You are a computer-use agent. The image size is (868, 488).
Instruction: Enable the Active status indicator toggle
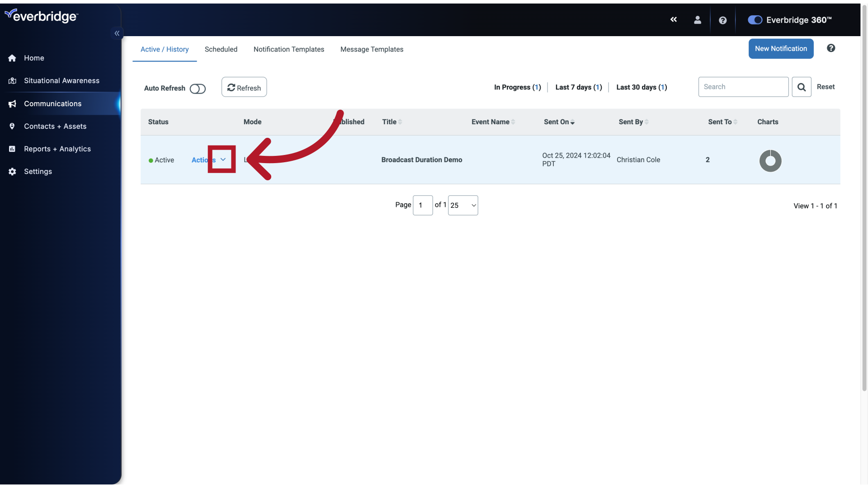150,160
